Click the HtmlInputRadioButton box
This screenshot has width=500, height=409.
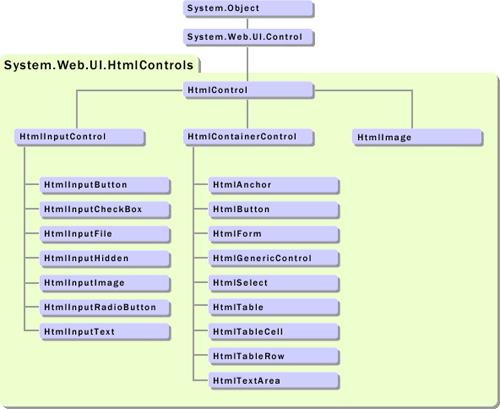click(105, 308)
